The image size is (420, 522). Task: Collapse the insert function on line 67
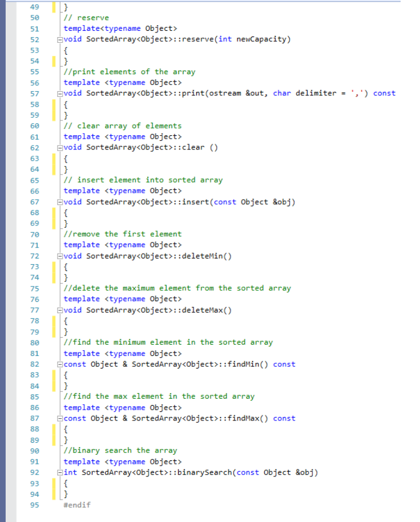[59, 202]
